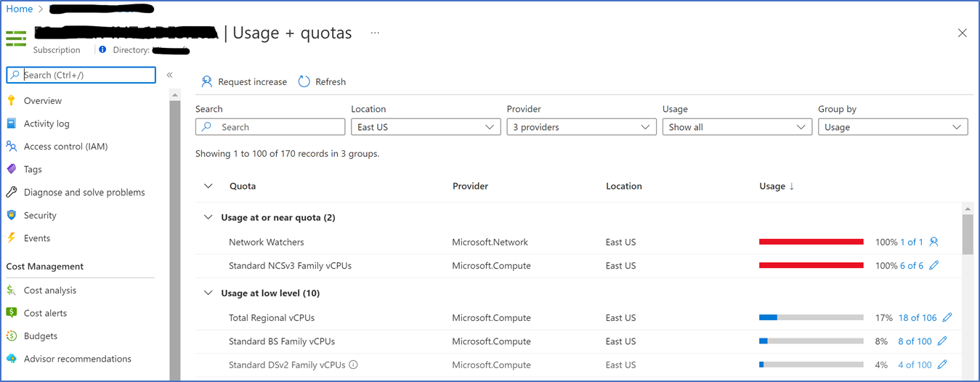Image resolution: width=980 pixels, height=382 pixels.
Task: Open the 18 of 106 Total Regional vCPUs link
Action: click(x=918, y=317)
